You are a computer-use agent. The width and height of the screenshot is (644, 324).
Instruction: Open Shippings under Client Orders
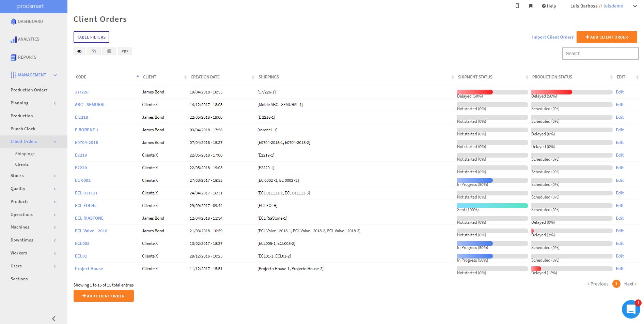(x=25, y=154)
